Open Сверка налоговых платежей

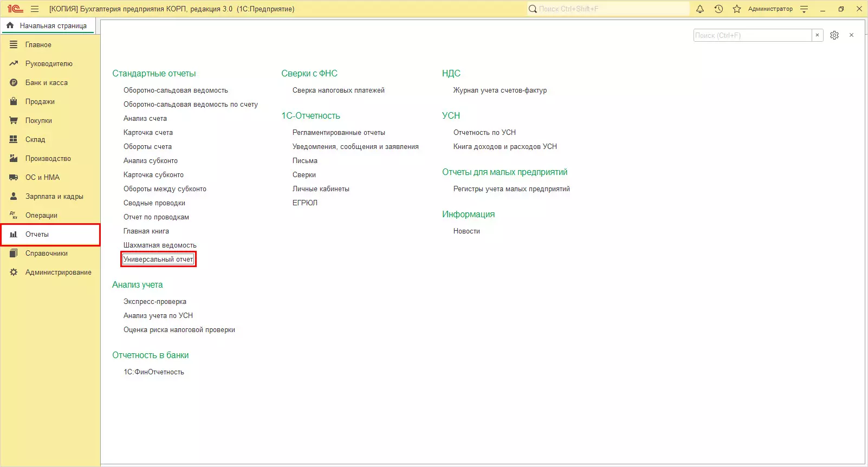pyautogui.click(x=339, y=90)
